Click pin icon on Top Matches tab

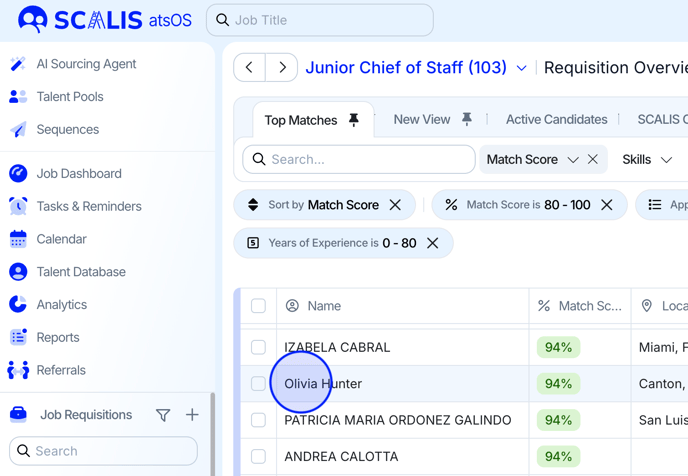[353, 120]
